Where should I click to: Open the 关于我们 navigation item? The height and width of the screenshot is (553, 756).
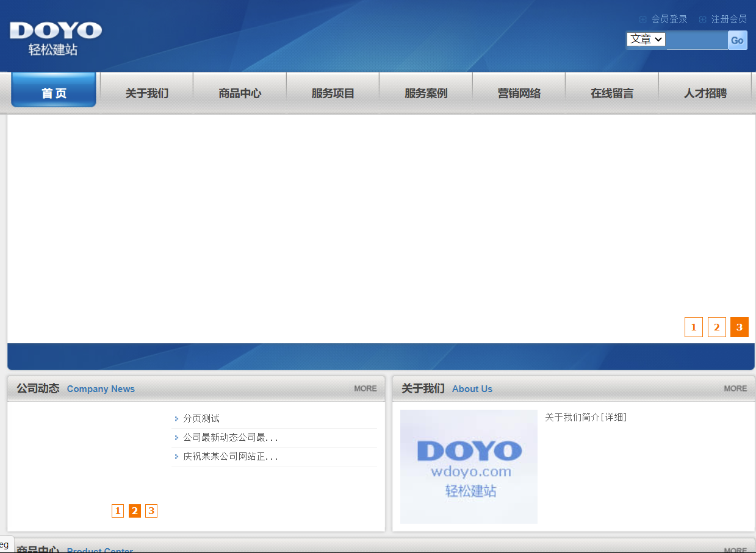click(x=147, y=93)
